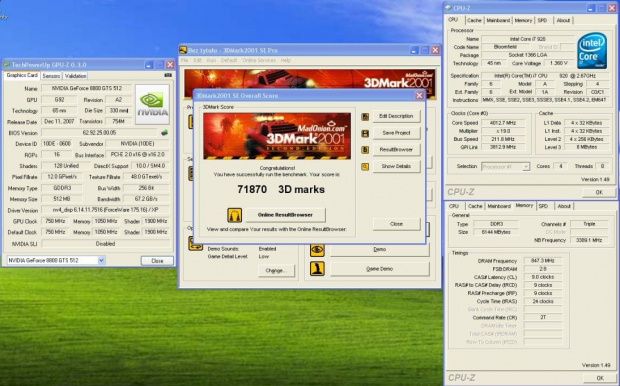Click the 3DMark2001 banner in score dialog
Viewport: 620px width, 386px height.
277,136
